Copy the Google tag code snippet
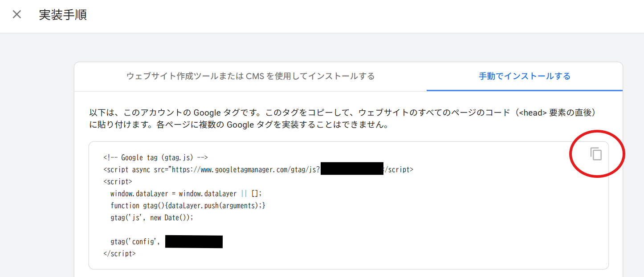The width and height of the screenshot is (644, 277). click(596, 154)
